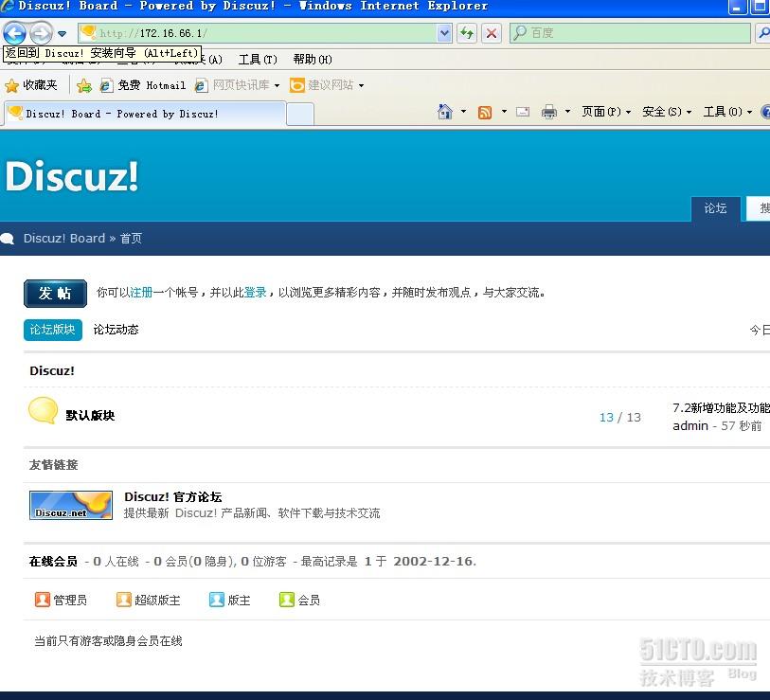Click the 超级版主 legend icon

point(124,600)
